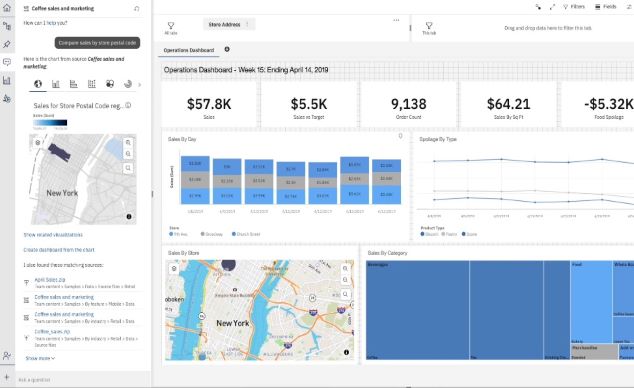Zoom in on the assistant postal code map
This screenshot has width=634, height=388.
(x=128, y=143)
